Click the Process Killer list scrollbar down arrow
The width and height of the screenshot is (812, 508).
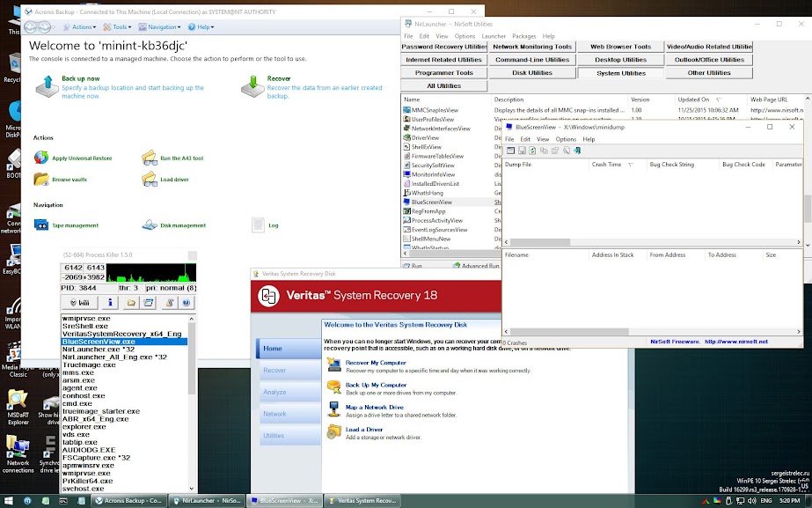tap(192, 489)
